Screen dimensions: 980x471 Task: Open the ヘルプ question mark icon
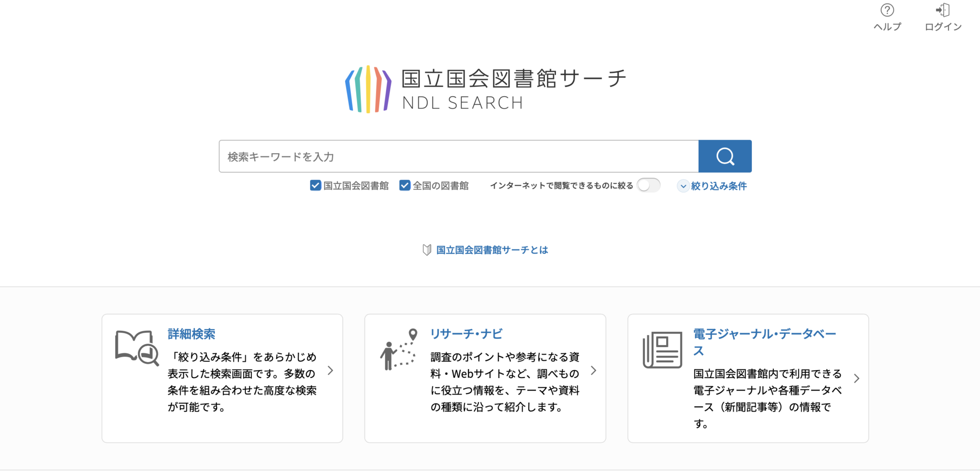887,10
